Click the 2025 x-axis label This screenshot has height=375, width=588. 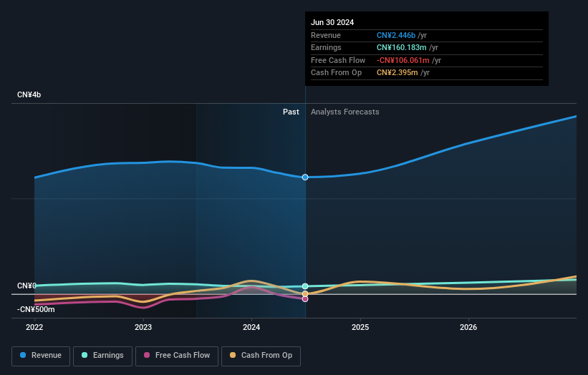[360, 327]
